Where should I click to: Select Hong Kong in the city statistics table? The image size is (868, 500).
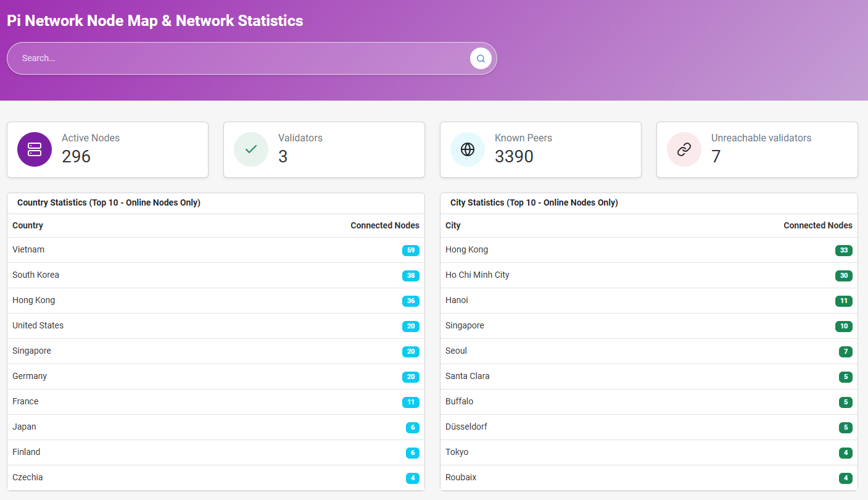click(x=466, y=249)
